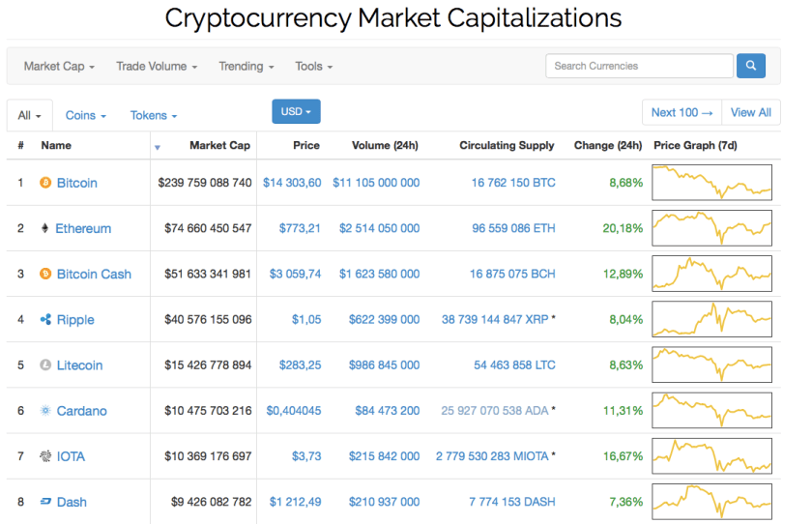Focus the Search Currencies field
The width and height of the screenshot is (812, 524).
(639, 66)
